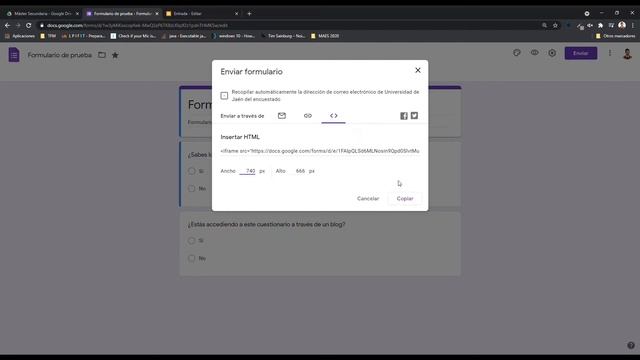Click the blog access question text
640x360 pixels.
click(267, 224)
